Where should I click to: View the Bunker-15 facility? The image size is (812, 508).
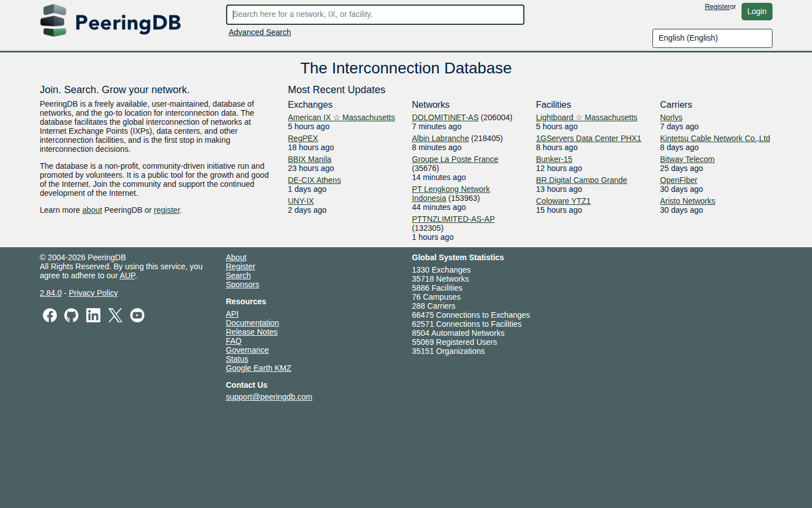point(554,159)
